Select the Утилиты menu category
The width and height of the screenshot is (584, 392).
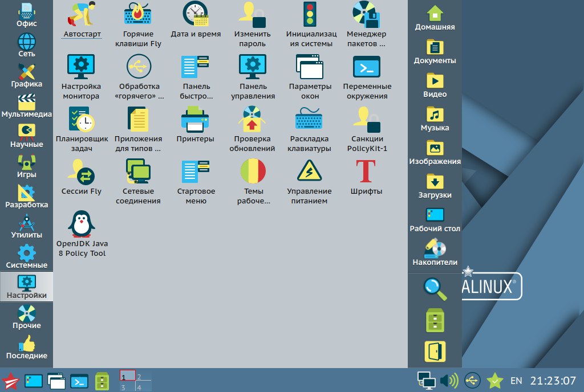tap(26, 226)
